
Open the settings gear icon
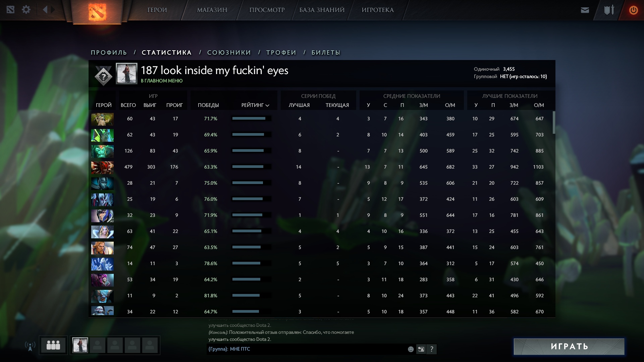click(26, 10)
